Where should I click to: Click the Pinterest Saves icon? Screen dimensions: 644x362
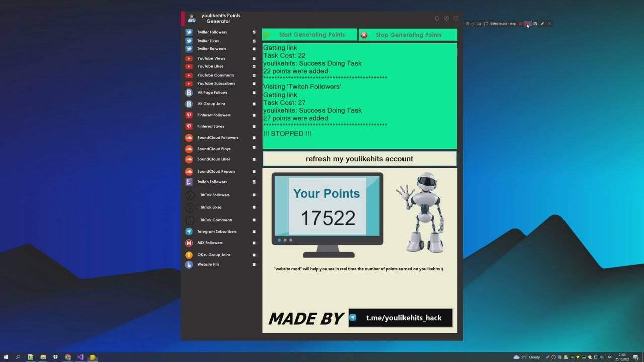pos(189,127)
